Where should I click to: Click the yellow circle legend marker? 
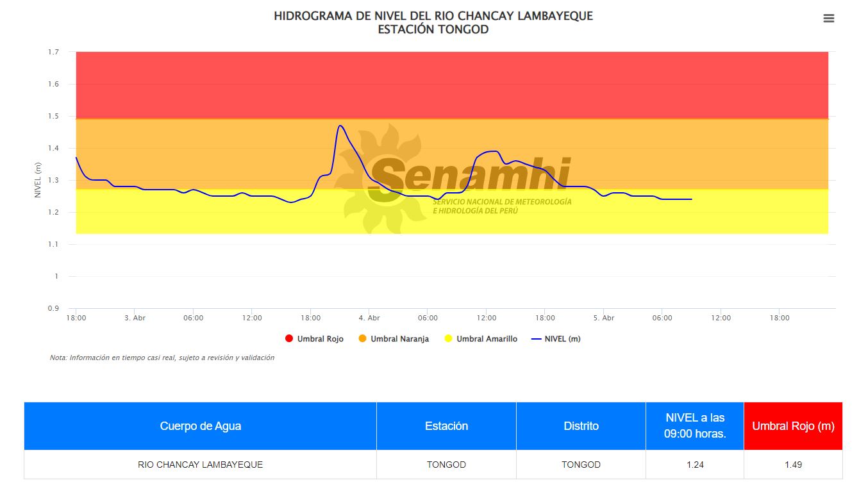coord(449,339)
